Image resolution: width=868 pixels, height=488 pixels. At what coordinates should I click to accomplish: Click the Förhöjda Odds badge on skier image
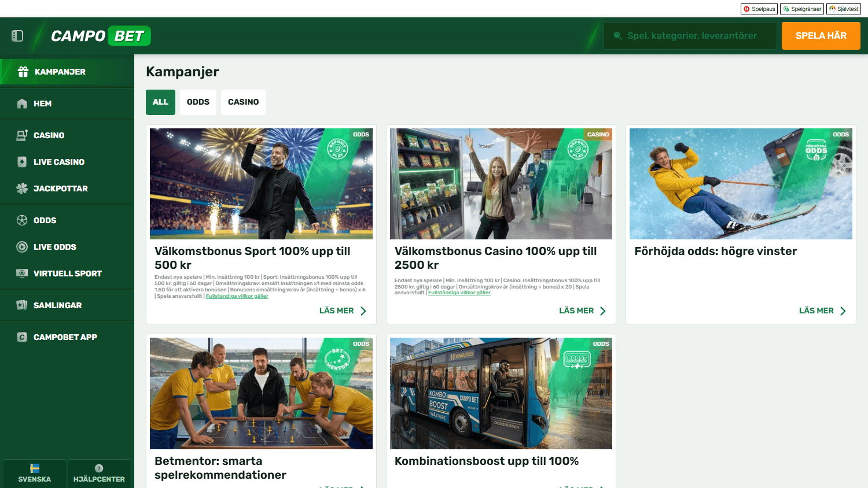(816, 150)
